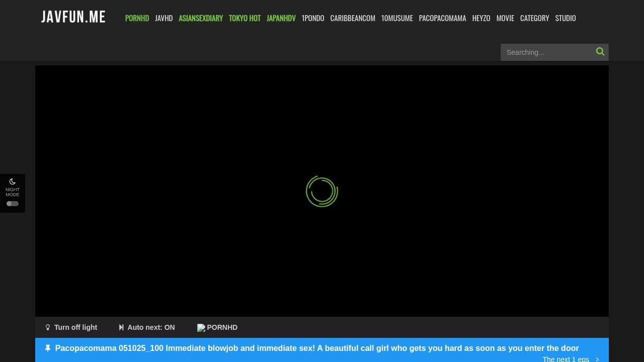Screen dimensions: 644x362
Task: Toggle Auto next setting
Action: (x=147, y=327)
